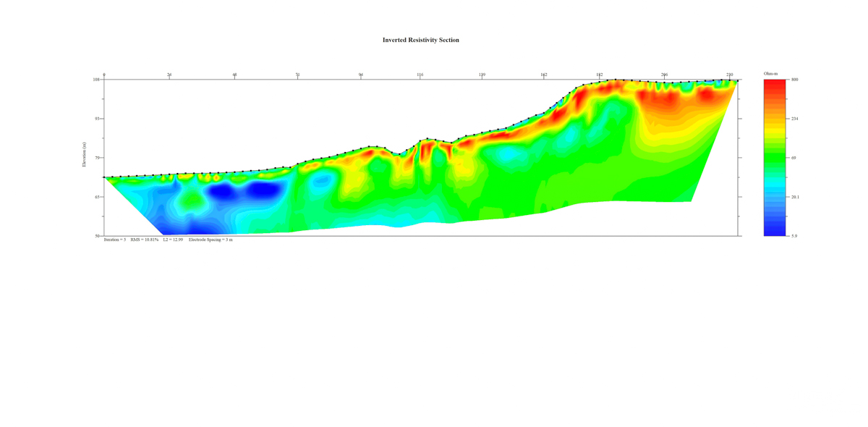The height and width of the screenshot is (427, 868).
Task: Click the 800 value on the color legend
Action: pyautogui.click(x=794, y=80)
